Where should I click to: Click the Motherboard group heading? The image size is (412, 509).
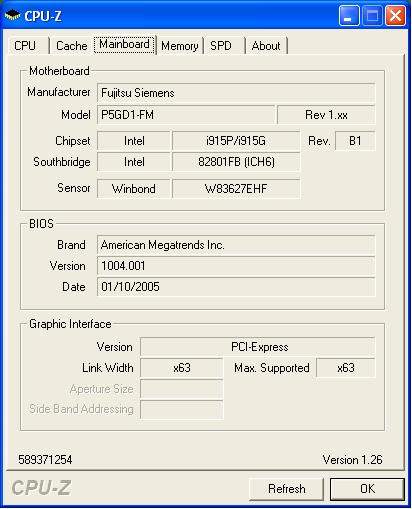(x=59, y=71)
